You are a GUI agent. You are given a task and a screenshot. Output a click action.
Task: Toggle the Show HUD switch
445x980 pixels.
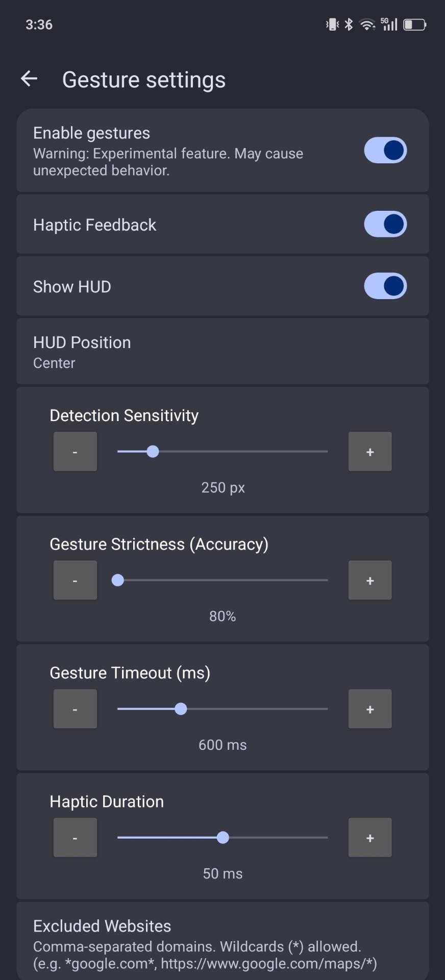(385, 286)
